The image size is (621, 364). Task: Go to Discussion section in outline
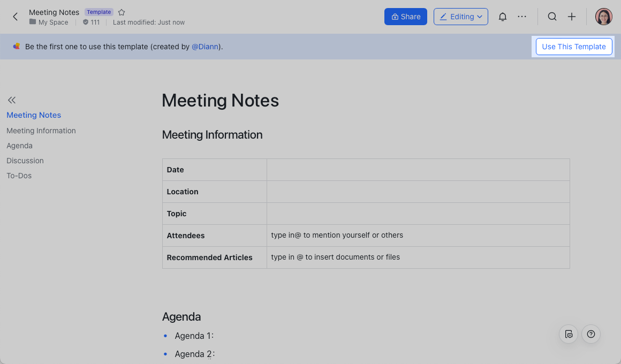[25, 161]
